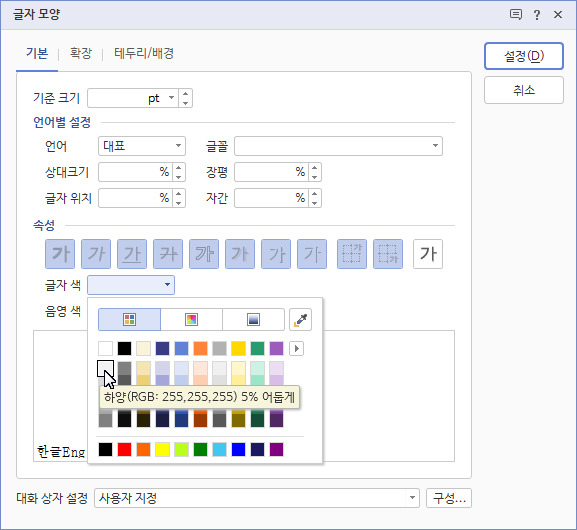
Task: Click the 글자 위치 input field
Action: pos(135,198)
